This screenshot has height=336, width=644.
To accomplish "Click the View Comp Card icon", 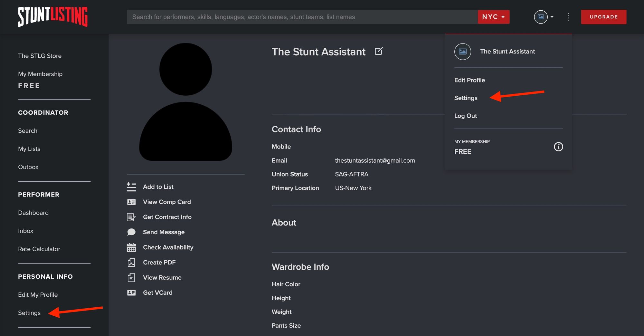I will [x=131, y=202].
